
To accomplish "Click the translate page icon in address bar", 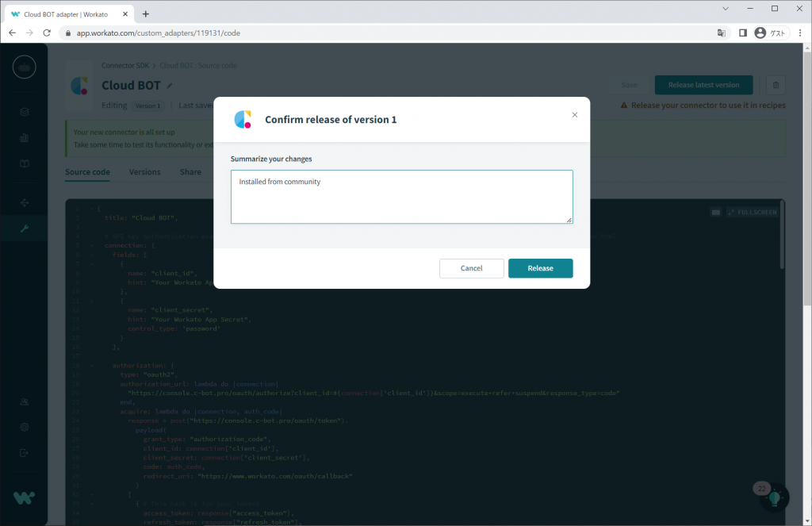I will (x=722, y=33).
